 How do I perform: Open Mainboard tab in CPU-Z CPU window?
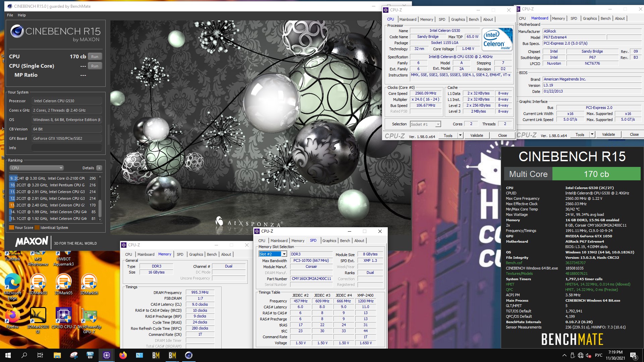click(x=408, y=19)
